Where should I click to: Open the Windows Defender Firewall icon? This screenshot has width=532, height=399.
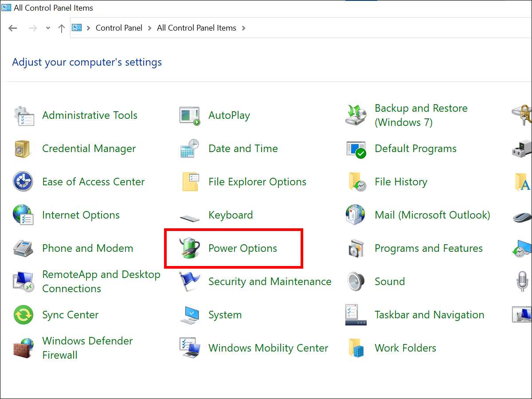[23, 348]
